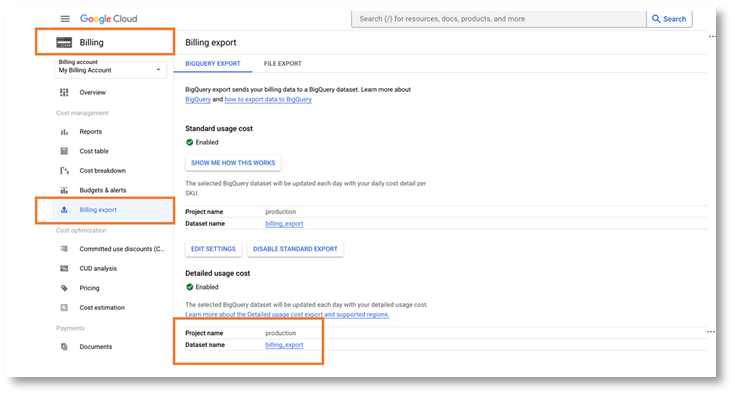The image size is (735, 396).
Task: Open billing_export link under Detailed usage cost
Action: [284, 345]
